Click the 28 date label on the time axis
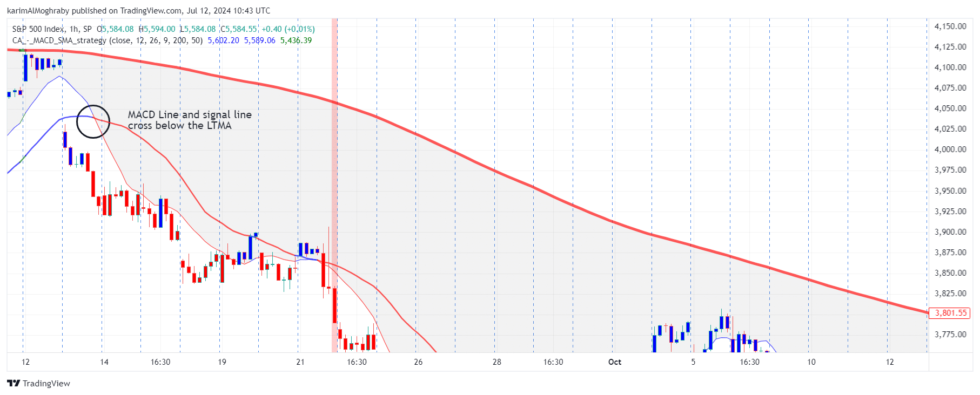This screenshot has height=395, width=980. [497, 362]
